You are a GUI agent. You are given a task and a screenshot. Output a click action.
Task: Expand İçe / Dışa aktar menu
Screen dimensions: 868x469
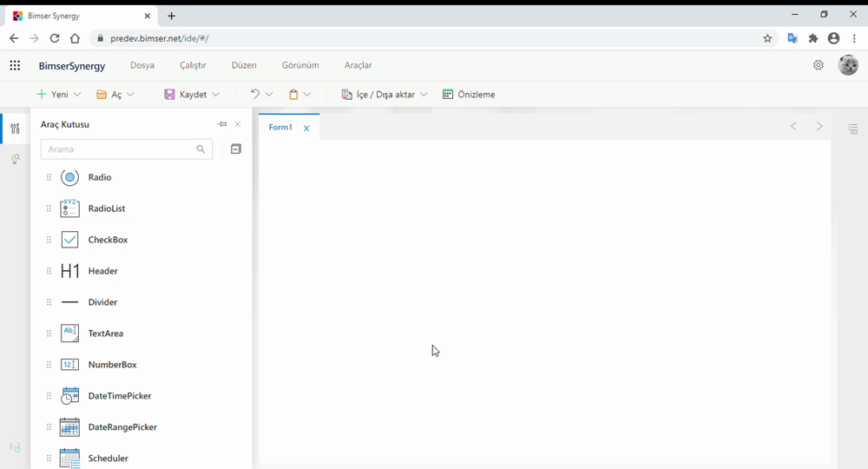424,95
